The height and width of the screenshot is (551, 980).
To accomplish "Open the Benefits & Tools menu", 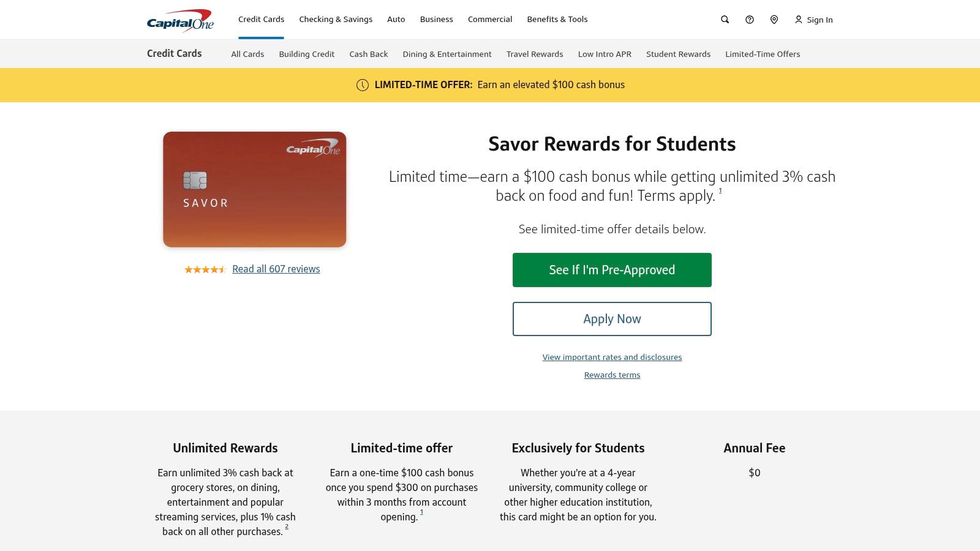I will [557, 20].
